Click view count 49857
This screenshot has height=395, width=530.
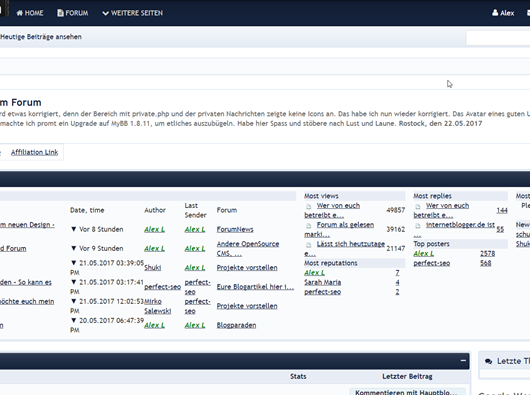[x=395, y=210]
